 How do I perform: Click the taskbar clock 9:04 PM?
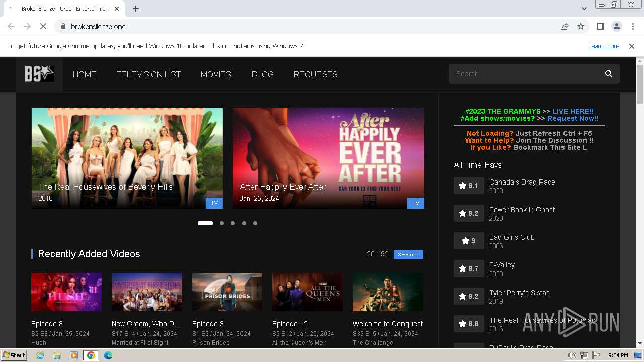pos(618,355)
